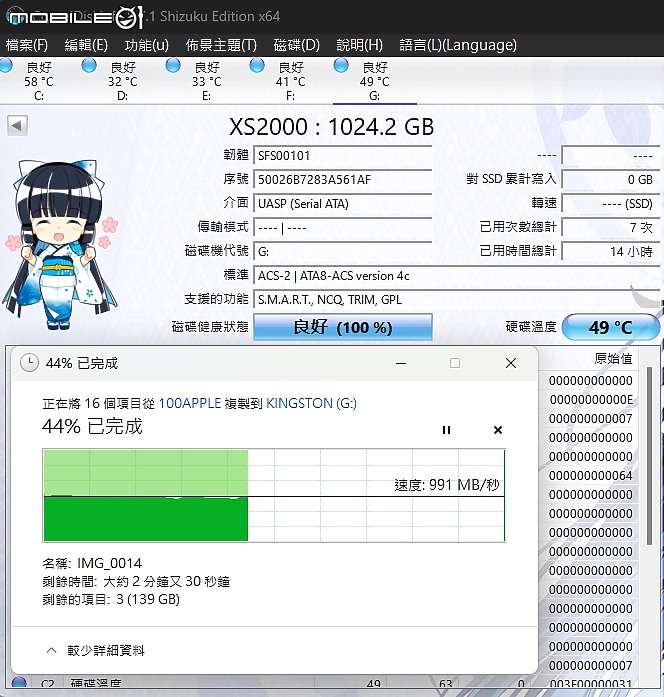This screenshot has height=697, width=664.
Task: Click the XS2000 : 1024.2 GB disk title
Action: pos(332,127)
